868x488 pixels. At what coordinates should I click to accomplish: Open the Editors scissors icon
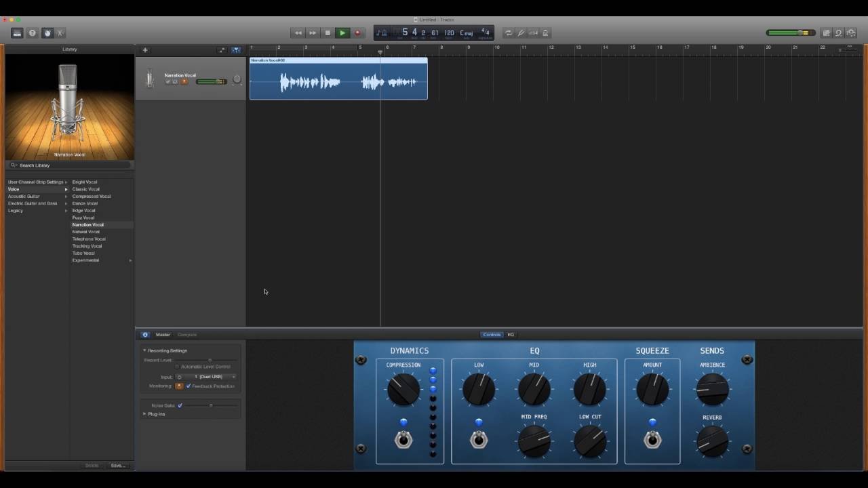(x=60, y=33)
